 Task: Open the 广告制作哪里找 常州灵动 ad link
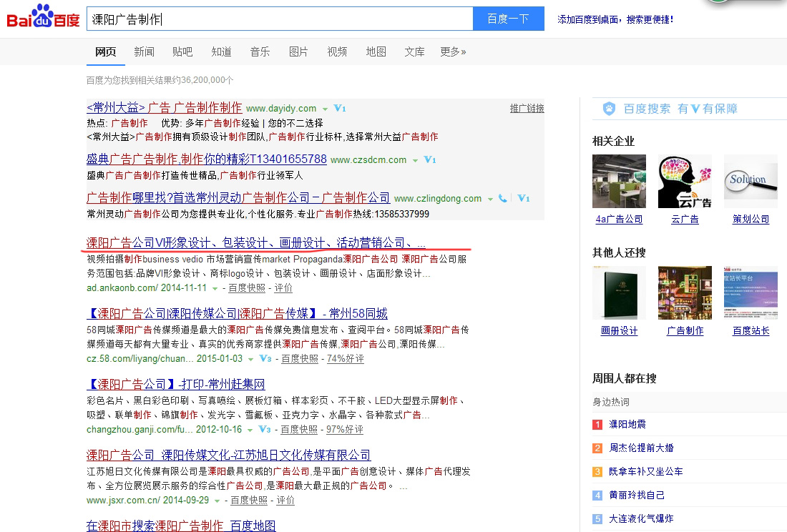pyautogui.click(x=238, y=198)
